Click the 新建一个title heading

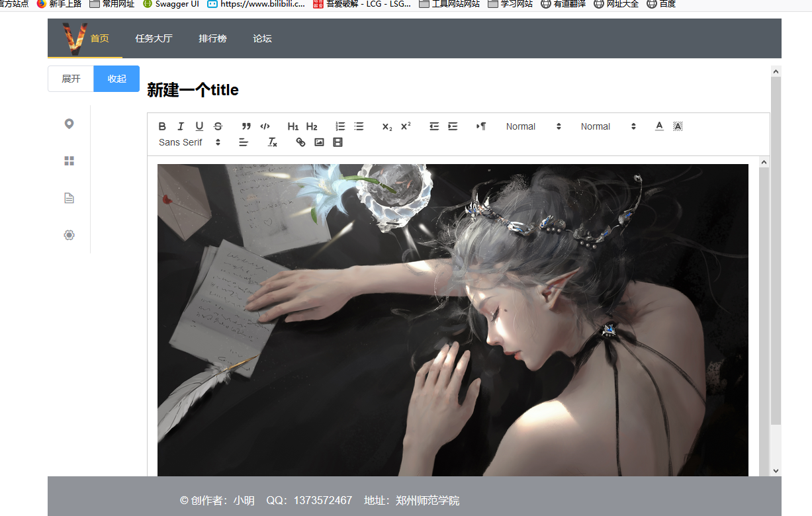tap(193, 90)
